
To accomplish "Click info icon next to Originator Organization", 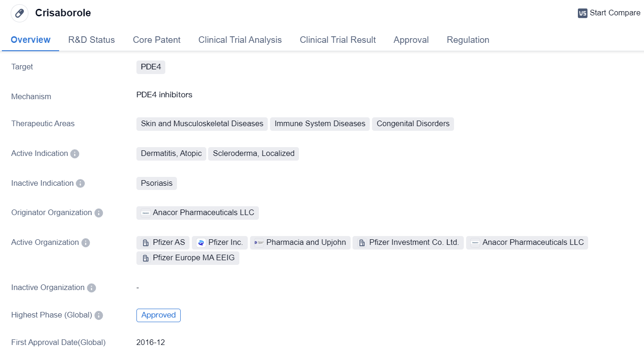I will 99,213.
